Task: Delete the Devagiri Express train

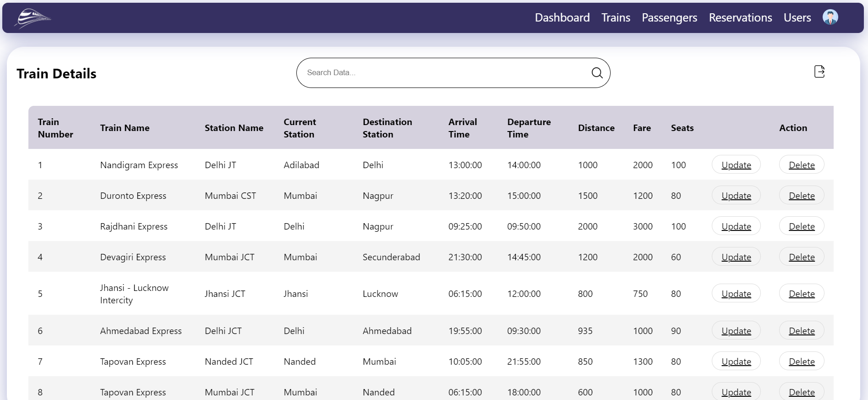Action: [802, 257]
